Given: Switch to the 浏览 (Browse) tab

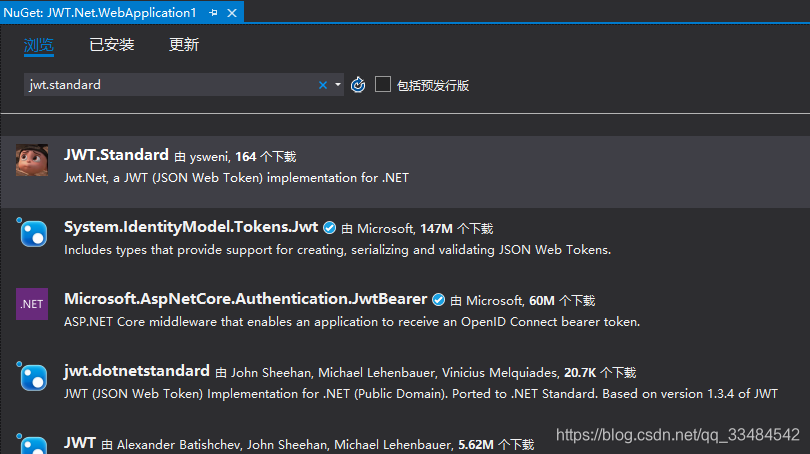Looking at the screenshot, I should [x=39, y=45].
